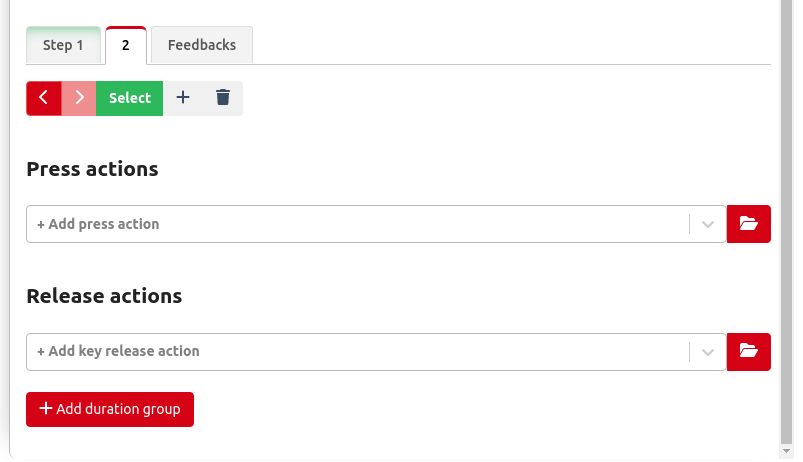The height and width of the screenshot is (462, 803).
Task: Switch to the Step 1 tab
Action: (x=63, y=46)
